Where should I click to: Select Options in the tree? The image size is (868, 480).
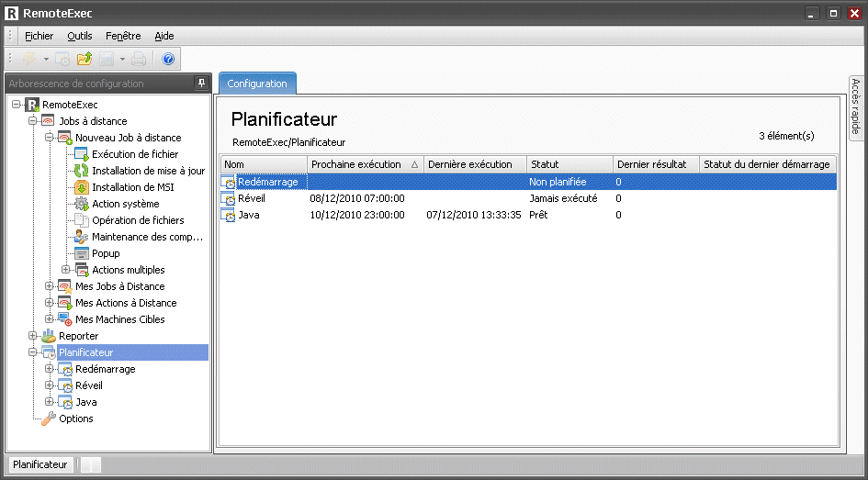(76, 419)
